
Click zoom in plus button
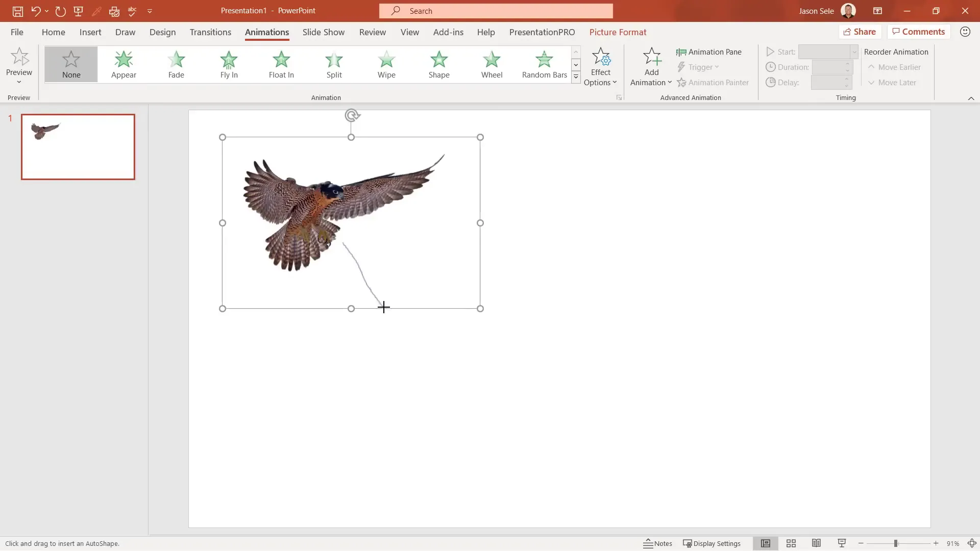(936, 543)
